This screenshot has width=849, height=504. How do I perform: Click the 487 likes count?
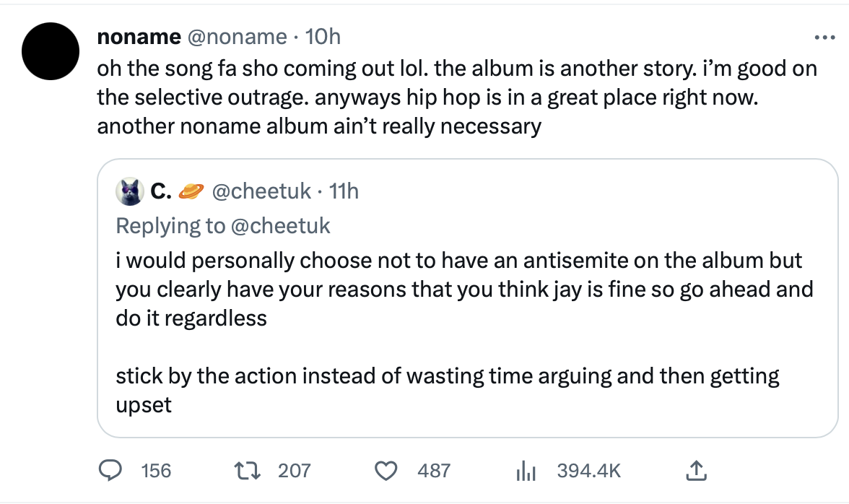[x=434, y=471]
